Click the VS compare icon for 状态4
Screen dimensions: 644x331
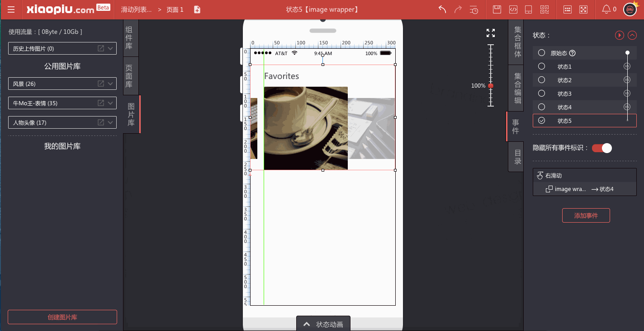(x=627, y=107)
